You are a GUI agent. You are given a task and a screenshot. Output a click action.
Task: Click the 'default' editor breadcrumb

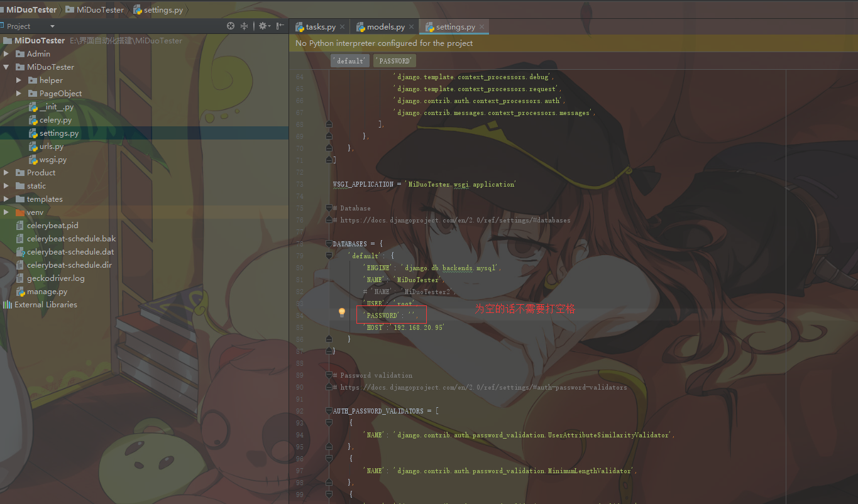pos(350,61)
